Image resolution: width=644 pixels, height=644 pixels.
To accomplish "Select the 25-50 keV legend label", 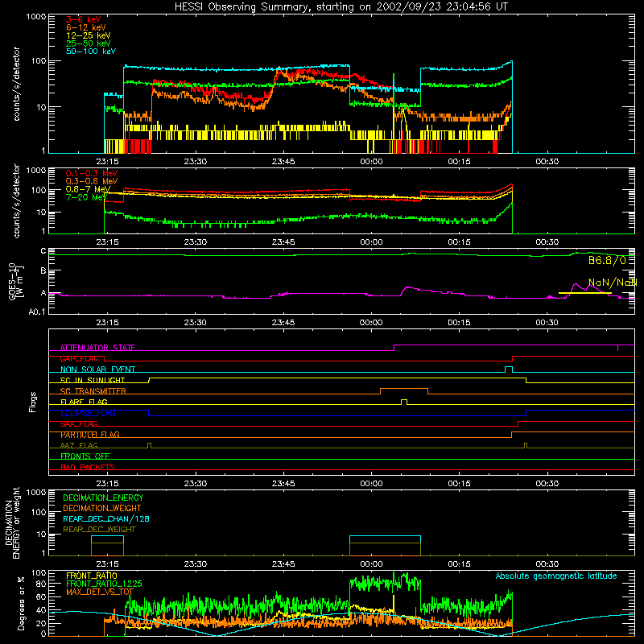I will click(x=89, y=43).
